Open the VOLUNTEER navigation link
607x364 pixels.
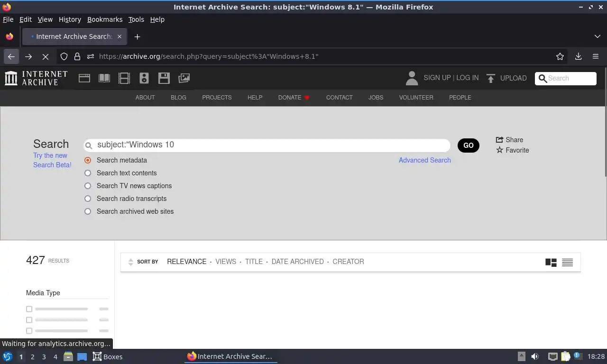416,98
